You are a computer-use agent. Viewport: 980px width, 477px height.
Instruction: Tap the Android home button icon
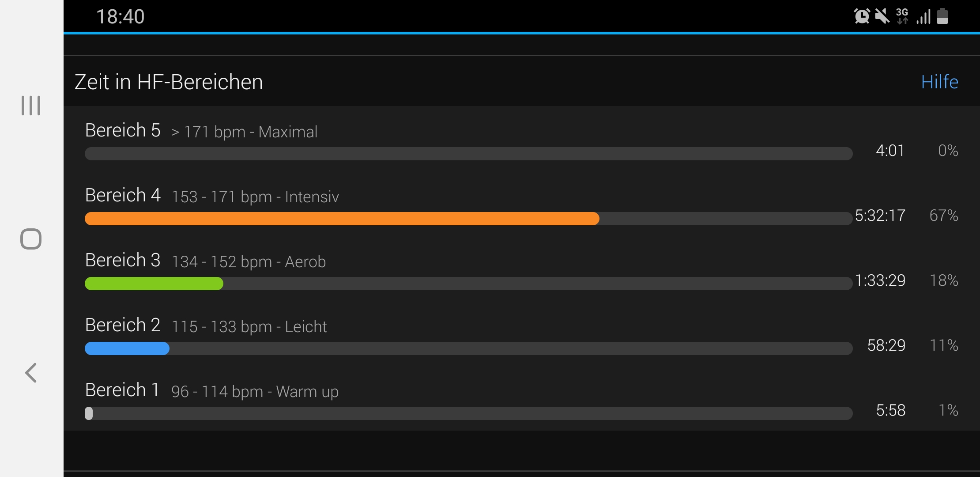(x=31, y=239)
